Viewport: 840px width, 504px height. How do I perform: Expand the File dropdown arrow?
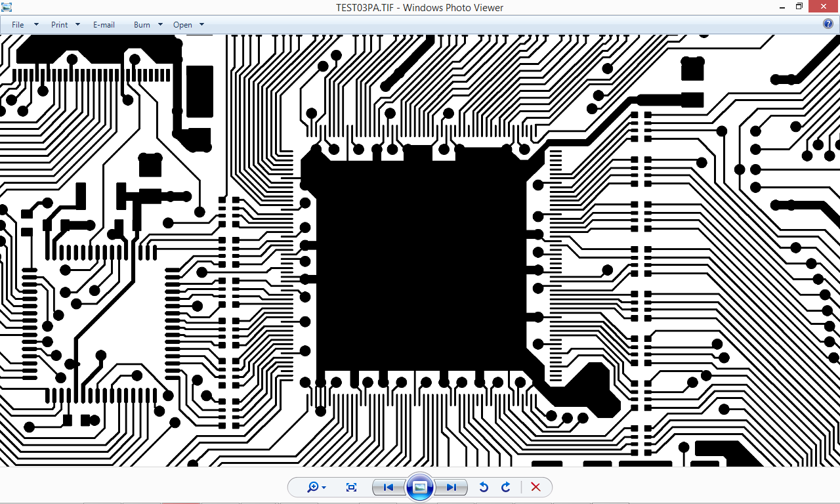pyautogui.click(x=36, y=24)
